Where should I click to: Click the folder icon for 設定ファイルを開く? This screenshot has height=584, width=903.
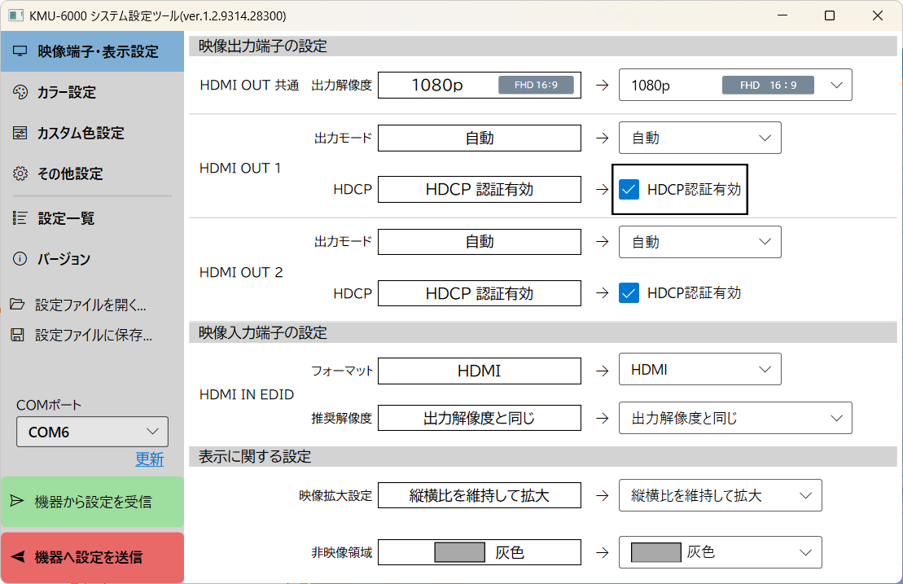(17, 305)
